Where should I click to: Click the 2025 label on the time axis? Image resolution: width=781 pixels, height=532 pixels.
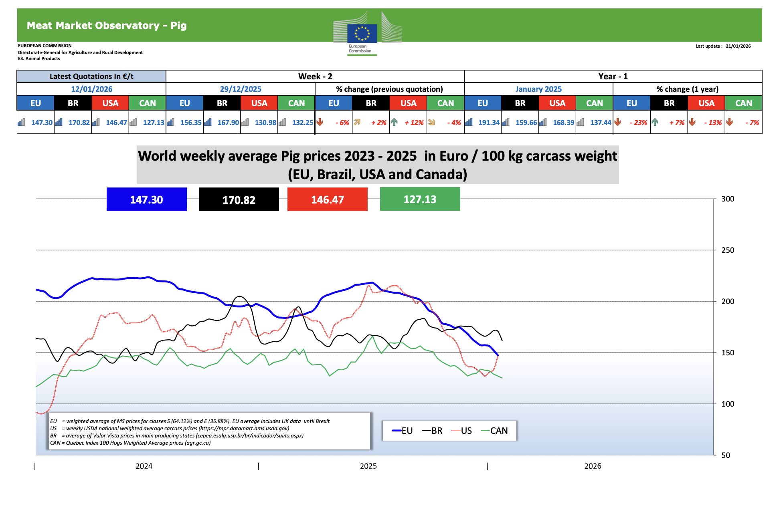(368, 466)
